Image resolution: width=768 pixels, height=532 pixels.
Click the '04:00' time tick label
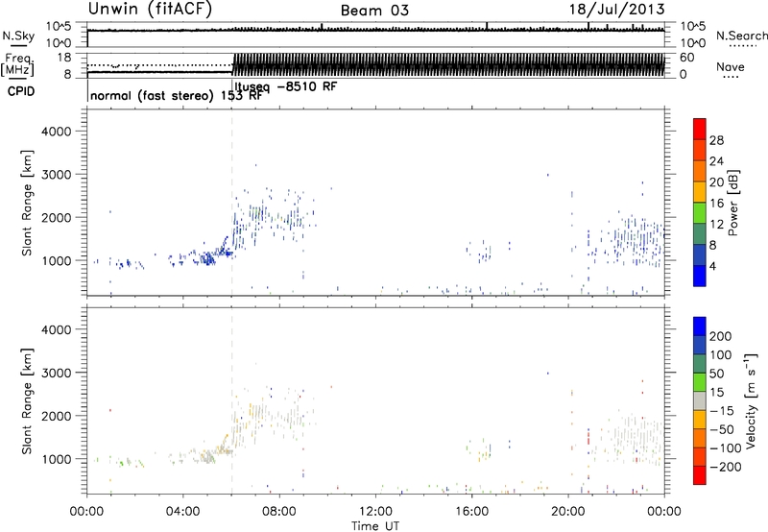coord(183,512)
